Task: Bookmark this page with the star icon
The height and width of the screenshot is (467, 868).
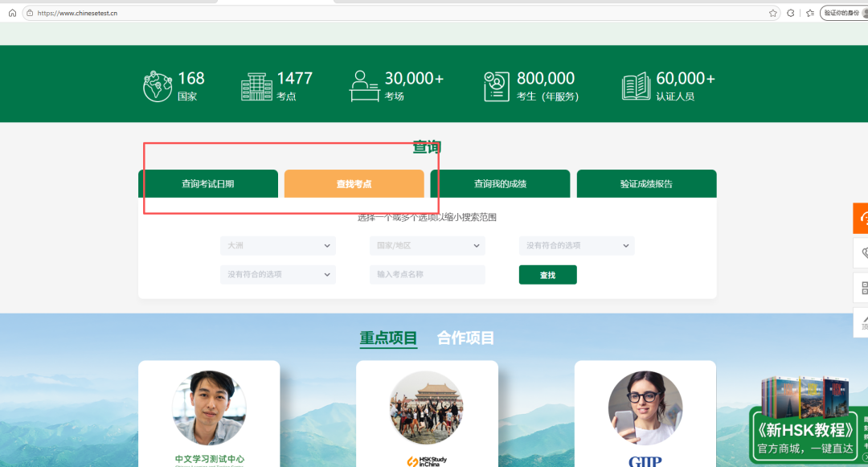Action: 773,13
